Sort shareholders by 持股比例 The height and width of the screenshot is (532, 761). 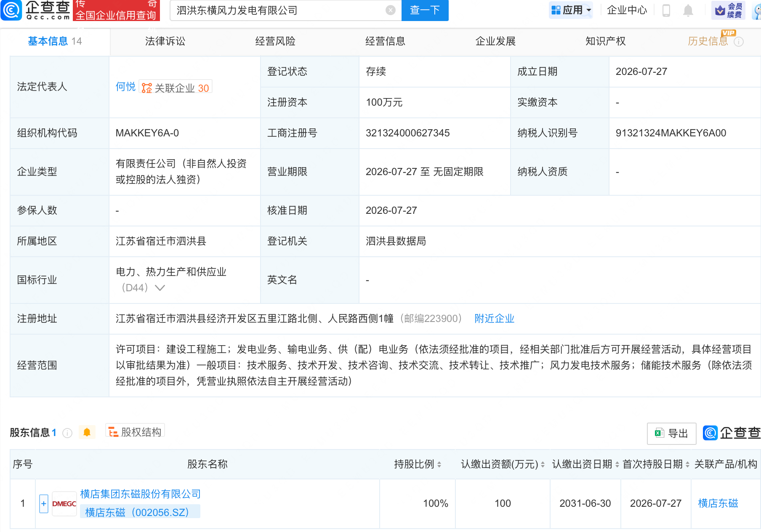pos(439,464)
